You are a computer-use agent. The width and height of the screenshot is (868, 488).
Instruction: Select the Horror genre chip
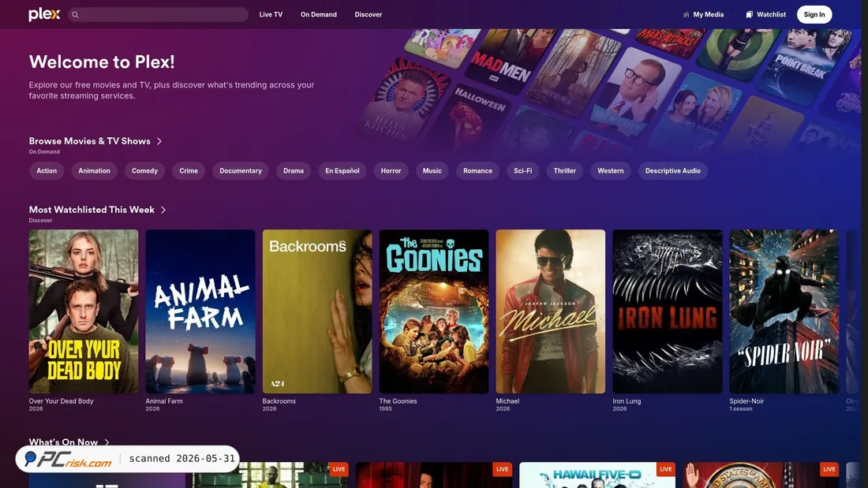point(391,171)
